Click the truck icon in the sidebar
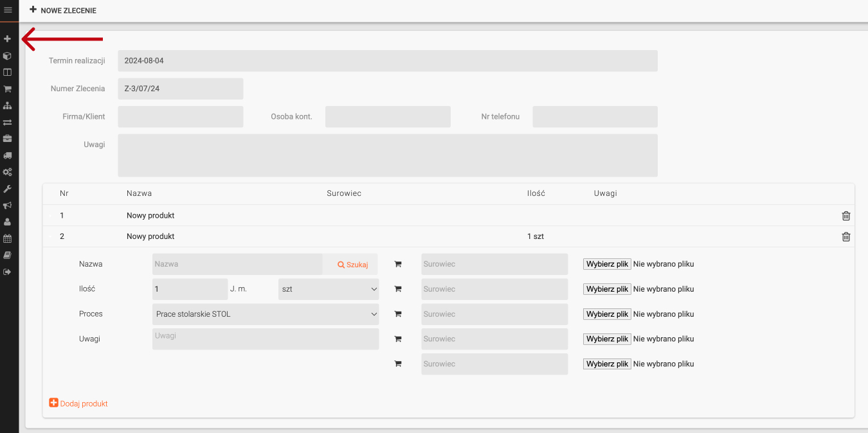This screenshot has width=868, height=433. coord(8,155)
